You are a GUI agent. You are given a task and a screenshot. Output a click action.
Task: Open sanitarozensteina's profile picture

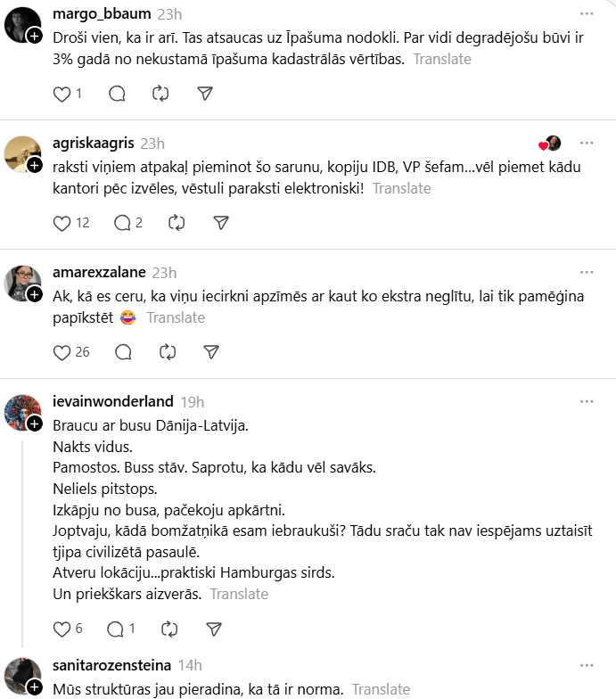pyautogui.click(x=23, y=676)
